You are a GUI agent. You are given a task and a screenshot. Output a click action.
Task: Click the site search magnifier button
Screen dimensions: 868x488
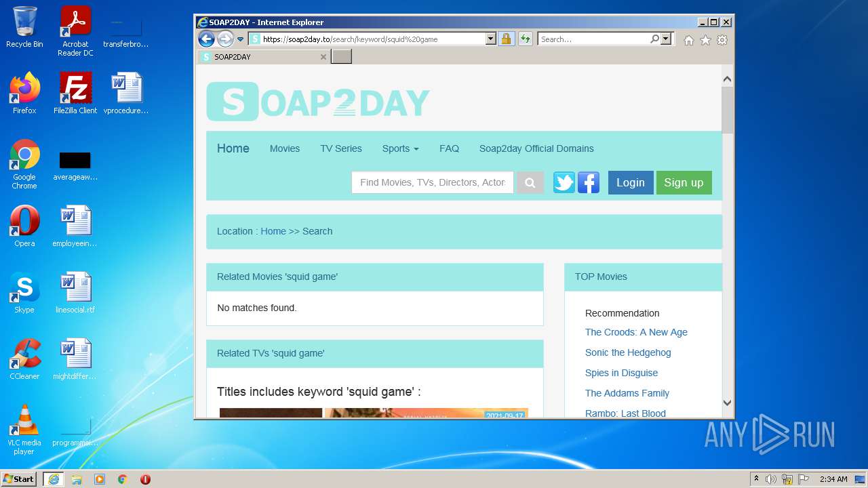530,182
